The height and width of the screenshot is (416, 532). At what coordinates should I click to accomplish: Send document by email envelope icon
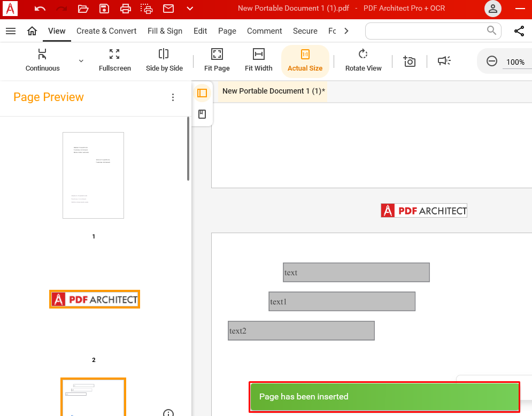click(x=168, y=9)
